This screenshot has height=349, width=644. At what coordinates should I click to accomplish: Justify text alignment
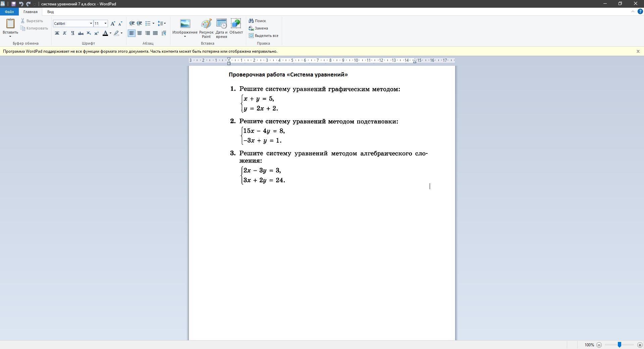point(155,33)
